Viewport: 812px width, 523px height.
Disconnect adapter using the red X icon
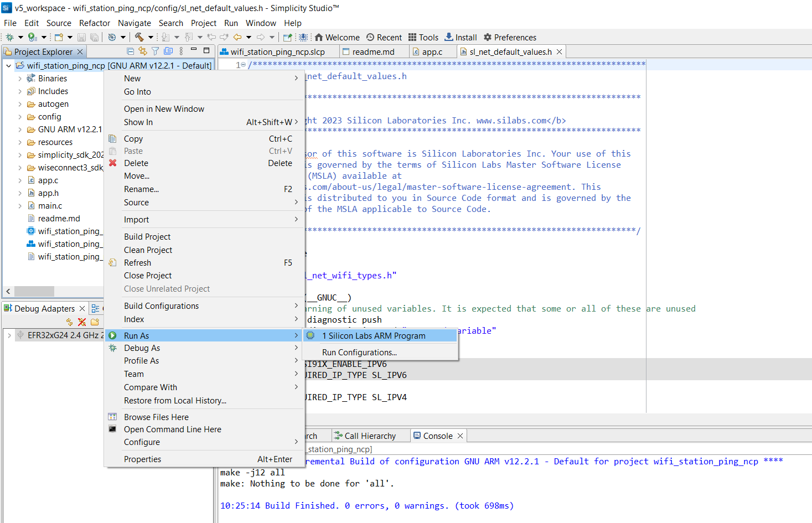(81, 322)
